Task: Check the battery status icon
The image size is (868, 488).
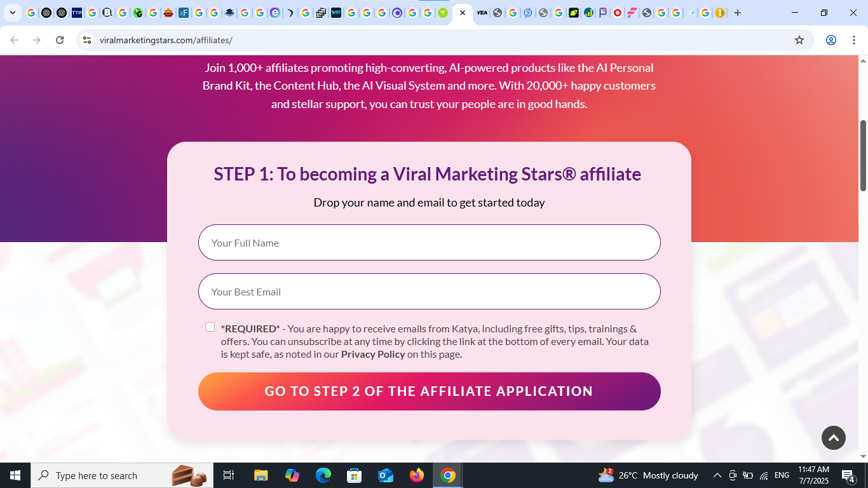Action: tap(748, 475)
